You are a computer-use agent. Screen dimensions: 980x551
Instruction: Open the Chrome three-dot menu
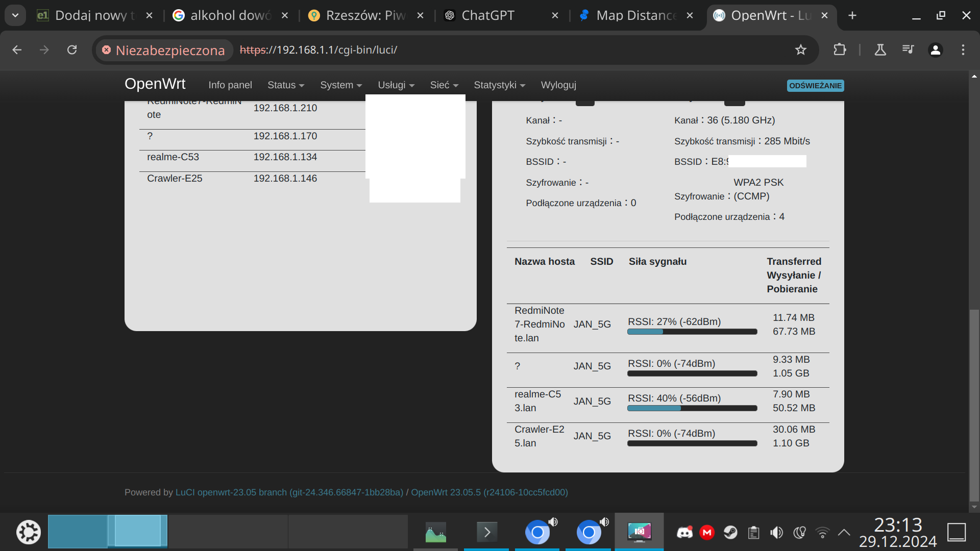click(x=963, y=49)
